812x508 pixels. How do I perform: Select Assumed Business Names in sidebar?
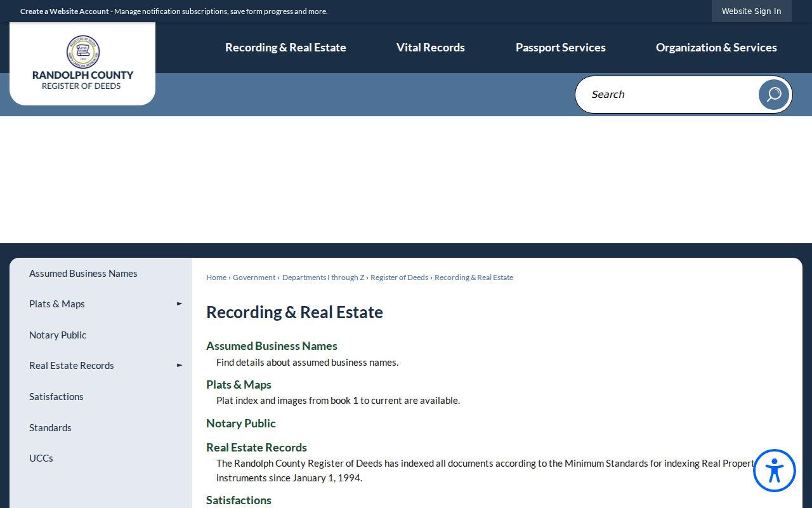click(x=83, y=274)
